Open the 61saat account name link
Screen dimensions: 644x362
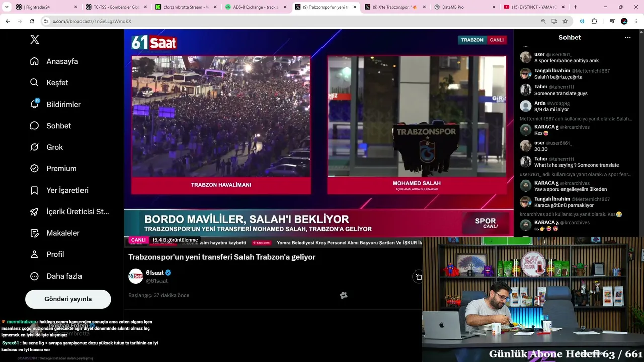click(154, 273)
